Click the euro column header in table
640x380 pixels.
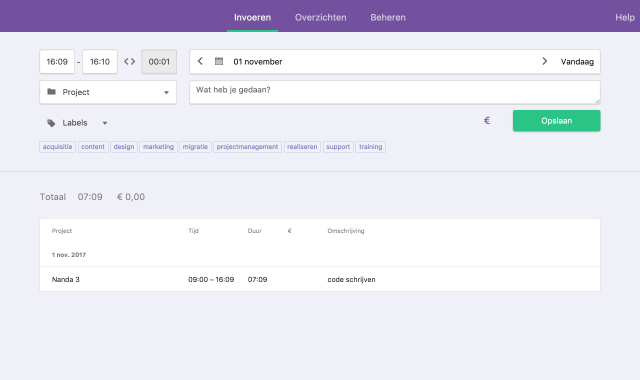[x=289, y=231]
